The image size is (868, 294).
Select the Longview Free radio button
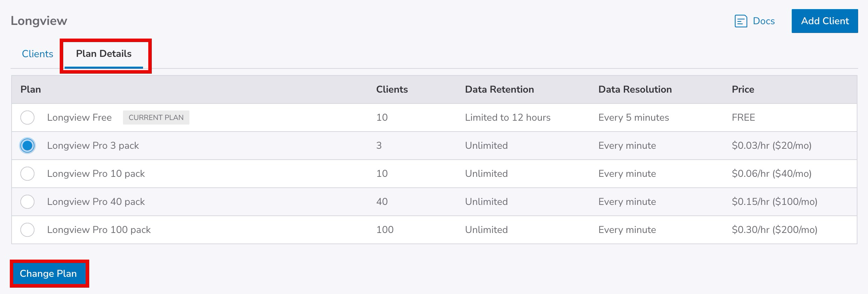pos(27,118)
